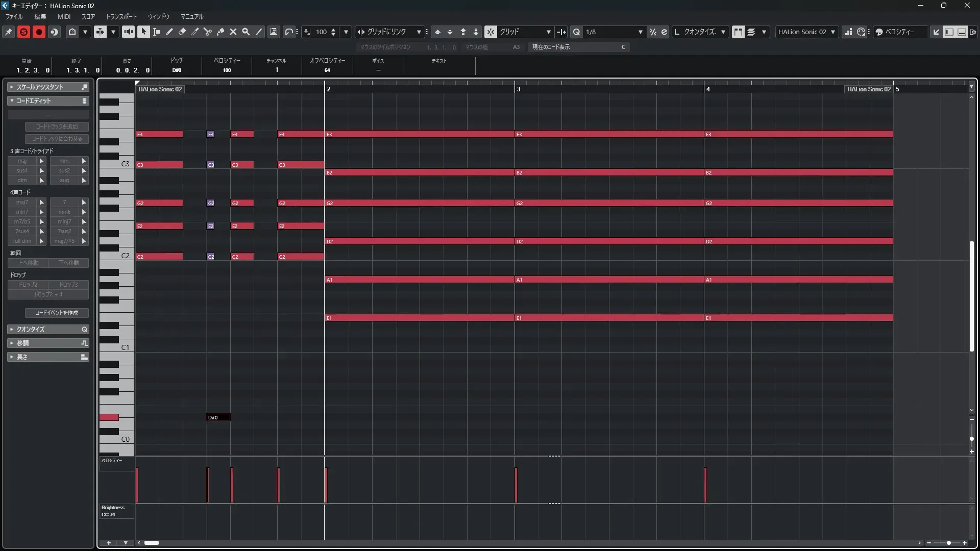The image size is (980, 551).
Task: Select the Scissors split tool
Action: (207, 32)
